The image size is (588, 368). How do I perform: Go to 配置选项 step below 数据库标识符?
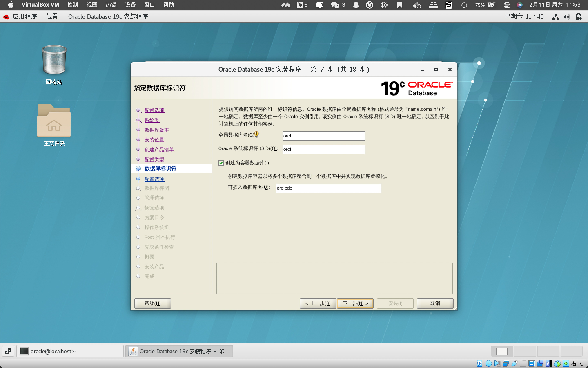click(x=154, y=179)
